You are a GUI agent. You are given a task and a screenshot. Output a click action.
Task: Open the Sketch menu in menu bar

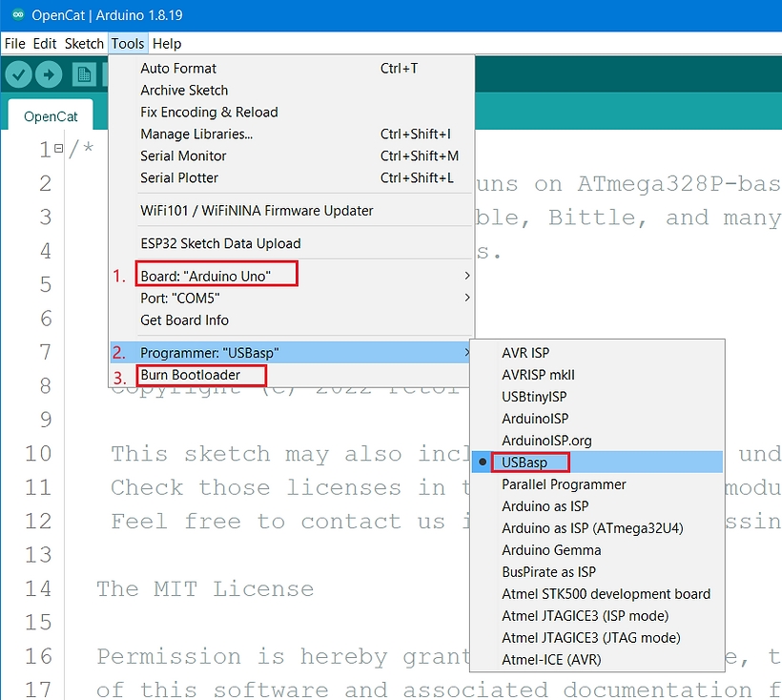click(x=84, y=44)
